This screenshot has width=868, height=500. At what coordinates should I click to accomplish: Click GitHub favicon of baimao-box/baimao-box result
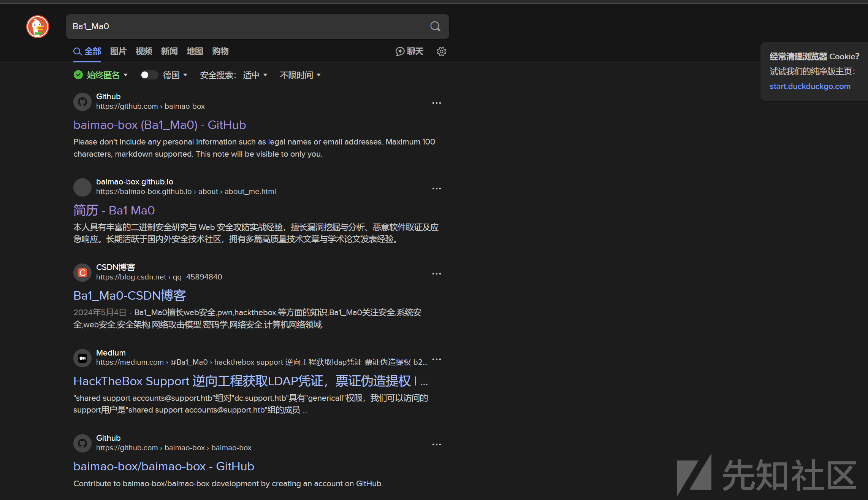tap(82, 443)
